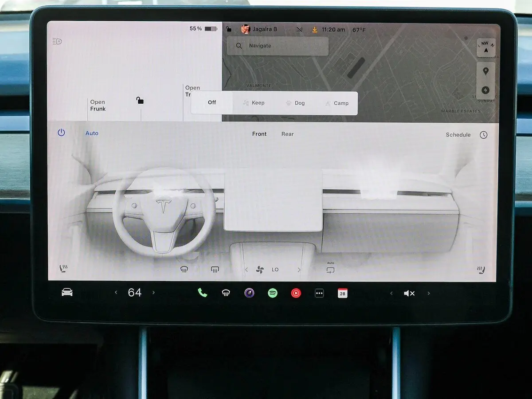Image resolution: width=532 pixels, height=399 pixels.
Task: Click the Navigate search field
Action: [278, 46]
